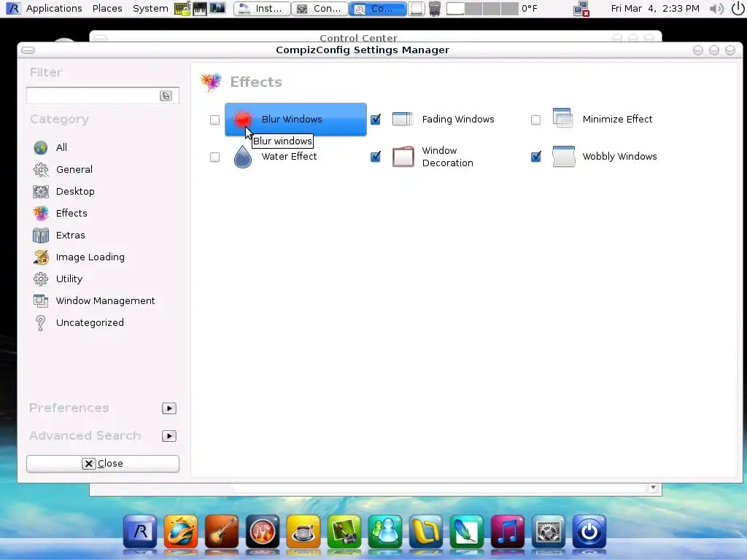Screen dimensions: 747x560
Task: Switch to the Con... taskbar window
Action: coord(320,9)
